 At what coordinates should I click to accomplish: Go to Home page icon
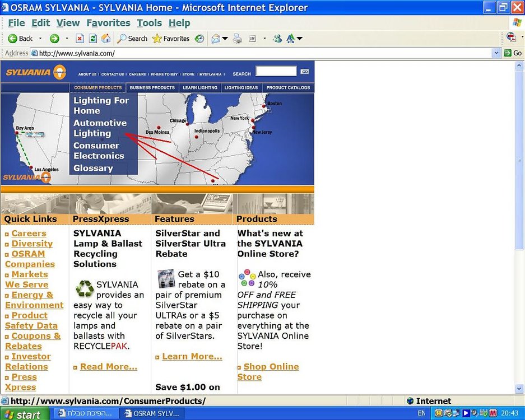106,39
